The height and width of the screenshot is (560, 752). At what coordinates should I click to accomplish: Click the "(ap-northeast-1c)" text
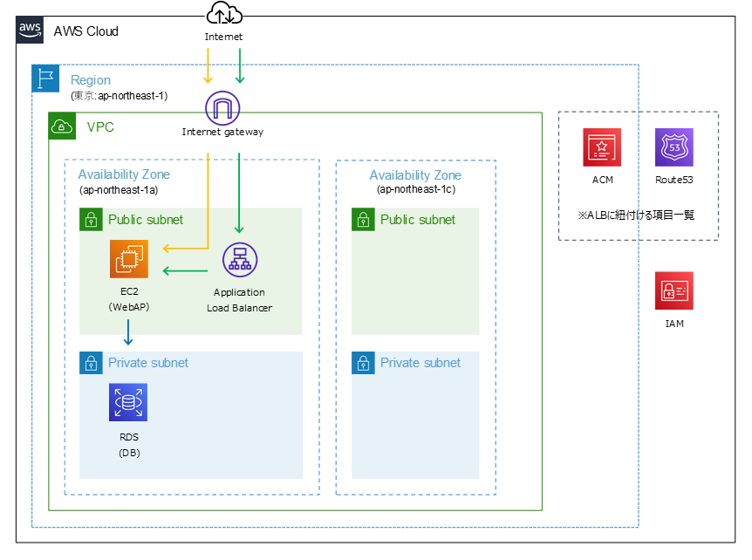click(416, 189)
